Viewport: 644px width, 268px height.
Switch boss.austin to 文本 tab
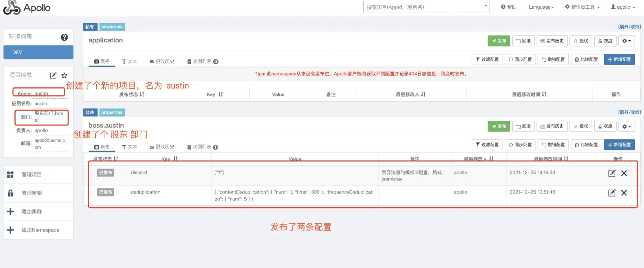(130, 147)
